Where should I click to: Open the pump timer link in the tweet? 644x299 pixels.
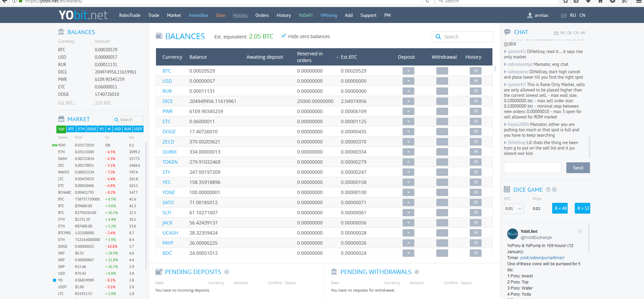coord(542,258)
